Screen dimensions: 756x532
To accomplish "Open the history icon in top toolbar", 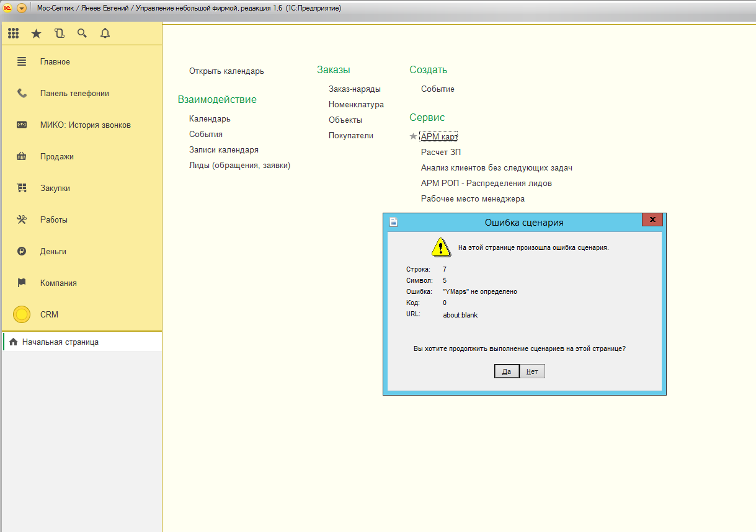I will (59, 33).
